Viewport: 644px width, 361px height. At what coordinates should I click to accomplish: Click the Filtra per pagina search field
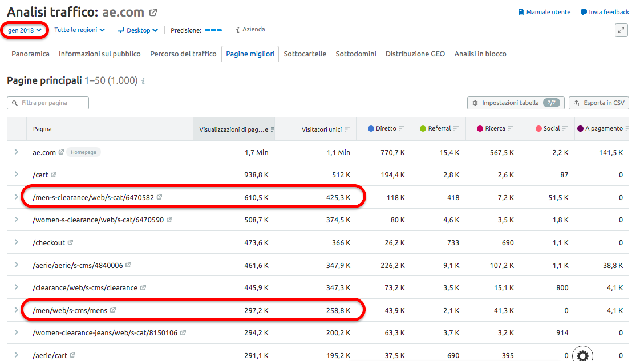pyautogui.click(x=48, y=103)
